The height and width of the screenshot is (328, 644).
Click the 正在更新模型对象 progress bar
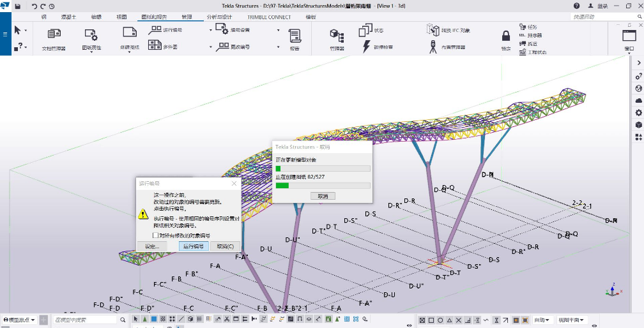323,168
